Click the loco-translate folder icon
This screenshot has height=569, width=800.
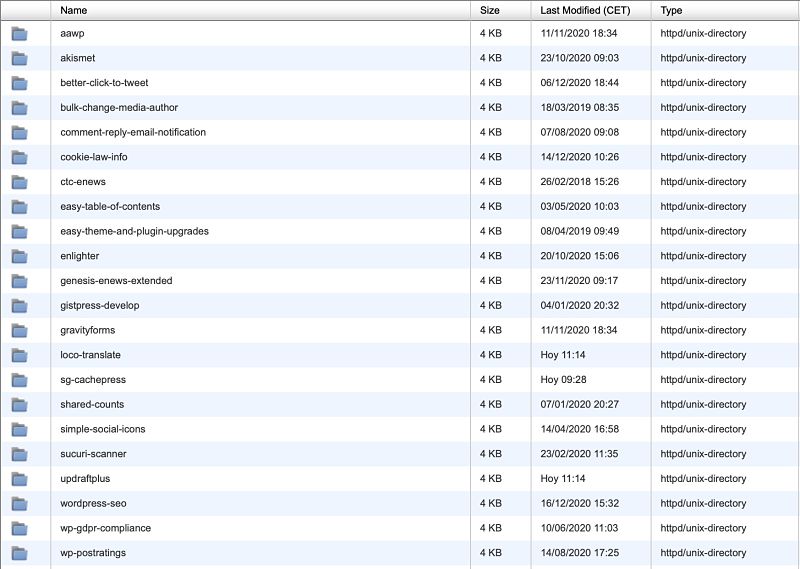click(x=19, y=355)
